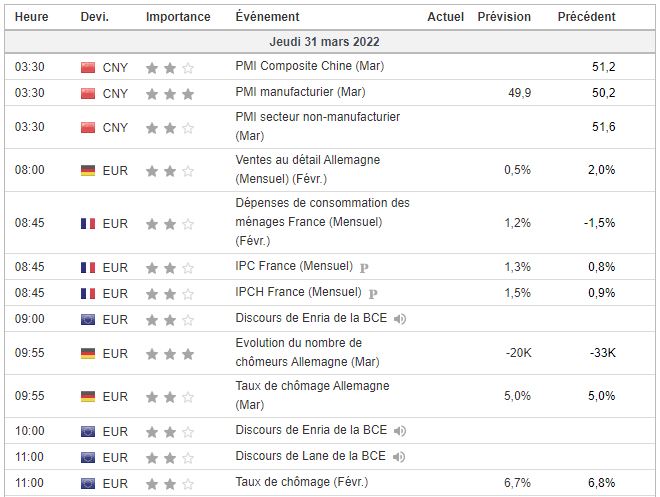Click speaker icon beside 09:00 Discours de Enria
The width and height of the screenshot is (660, 497).
coord(400,320)
